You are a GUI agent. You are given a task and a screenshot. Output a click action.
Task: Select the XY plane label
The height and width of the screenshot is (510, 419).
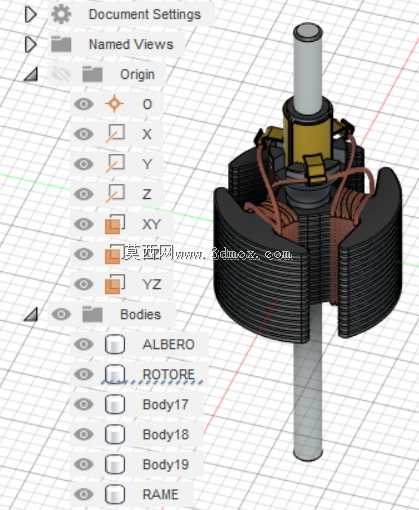point(151,224)
